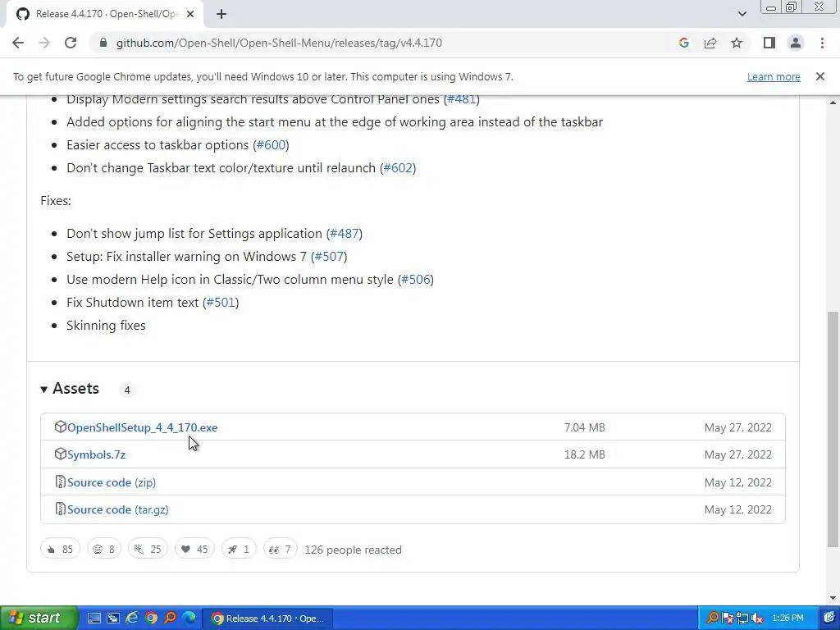Click search magnifier quick launch icon
Viewport: 840px width, 630px height.
click(170, 619)
